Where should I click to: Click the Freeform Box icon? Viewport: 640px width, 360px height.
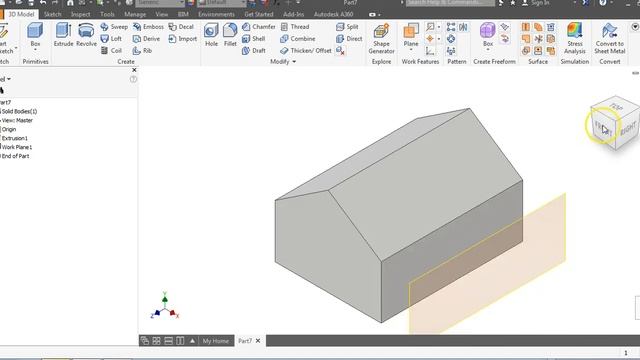pos(488,31)
